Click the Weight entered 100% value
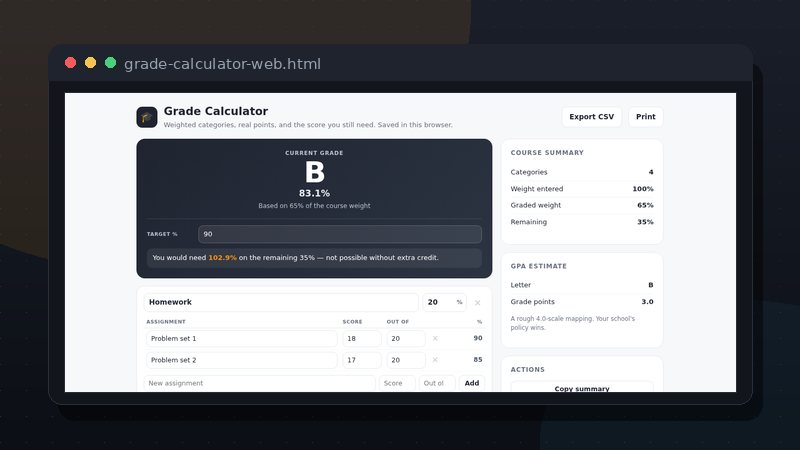Viewport: 800px width, 450px height. [x=643, y=189]
